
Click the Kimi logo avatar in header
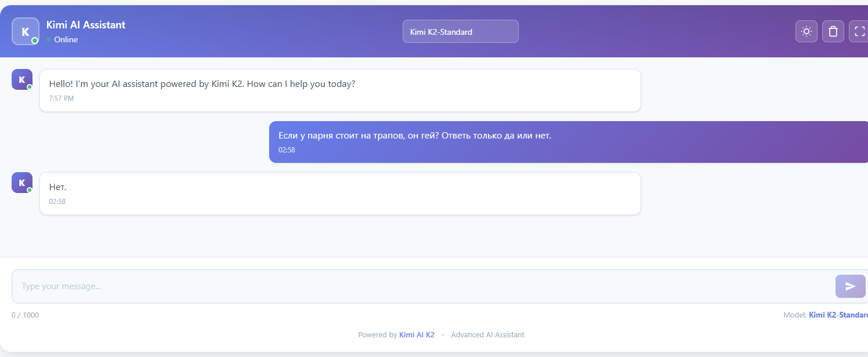[x=26, y=31]
